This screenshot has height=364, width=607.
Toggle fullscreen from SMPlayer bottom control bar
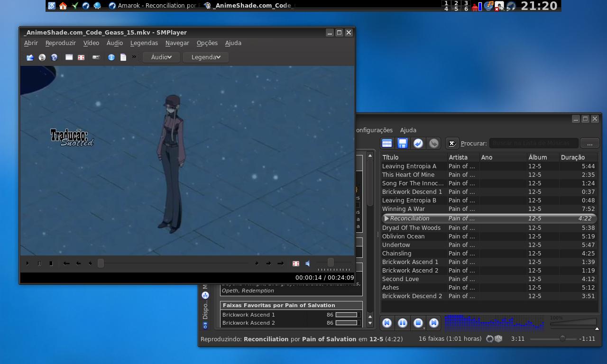coord(296,264)
